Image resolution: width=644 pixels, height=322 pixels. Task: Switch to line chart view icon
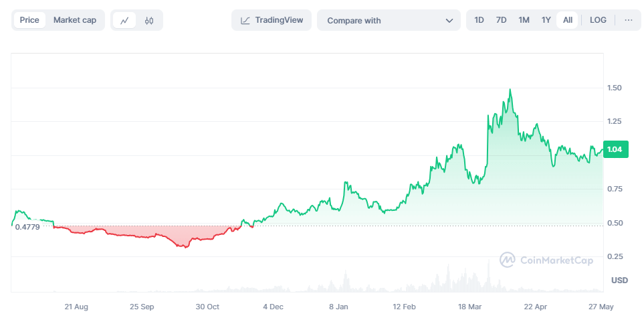[124, 20]
